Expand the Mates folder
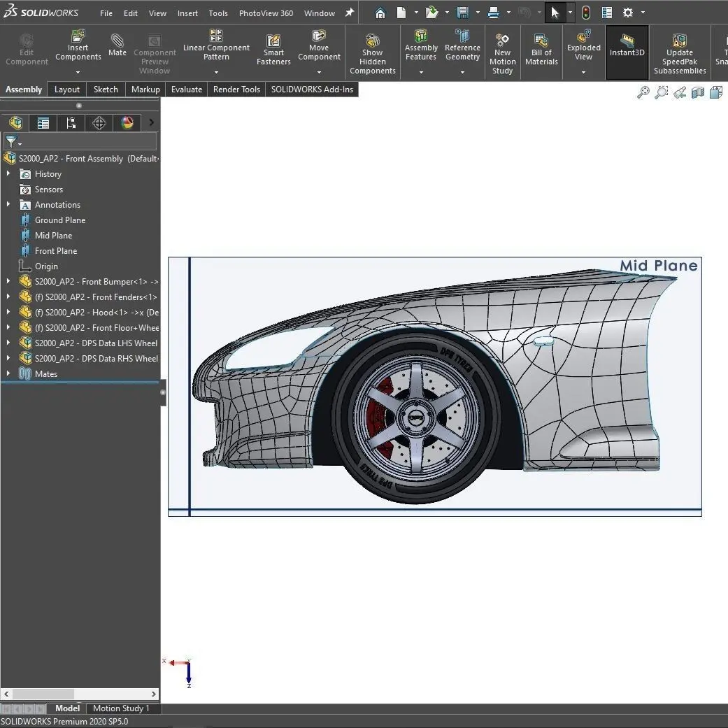 pos(8,374)
